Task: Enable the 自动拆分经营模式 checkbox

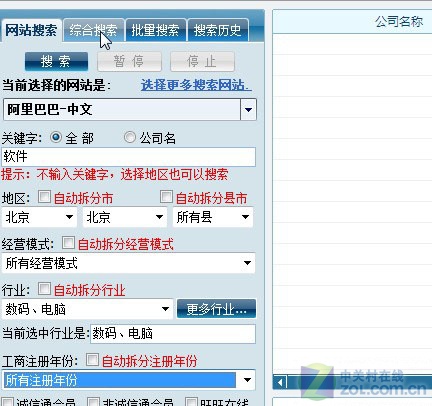Action: 68,242
